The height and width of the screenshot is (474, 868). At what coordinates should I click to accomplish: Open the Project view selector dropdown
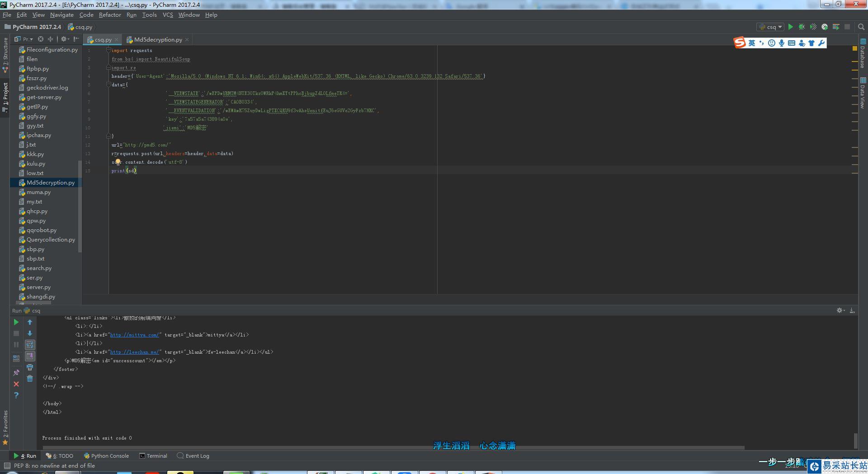[24, 39]
